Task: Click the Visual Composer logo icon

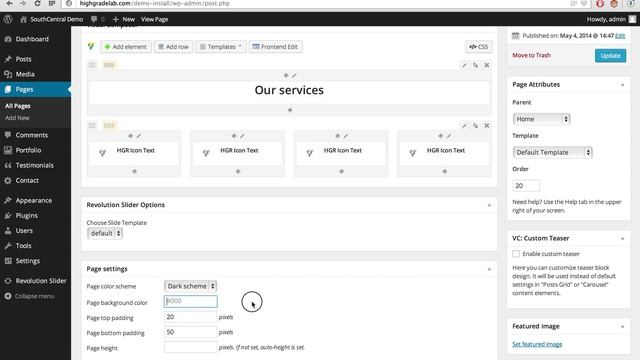Action: (x=91, y=47)
